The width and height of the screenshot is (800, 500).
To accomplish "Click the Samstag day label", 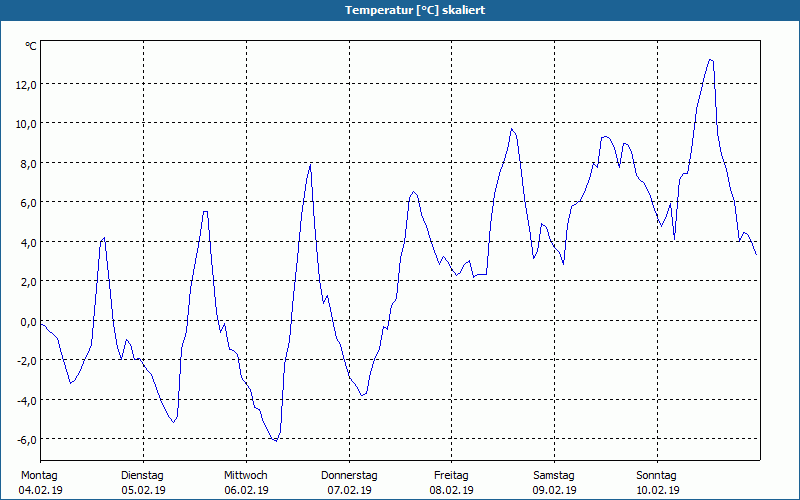I will click(x=554, y=476).
